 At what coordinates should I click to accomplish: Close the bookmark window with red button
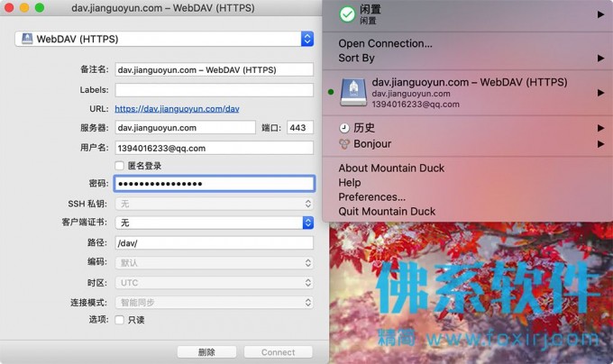(x=9, y=8)
